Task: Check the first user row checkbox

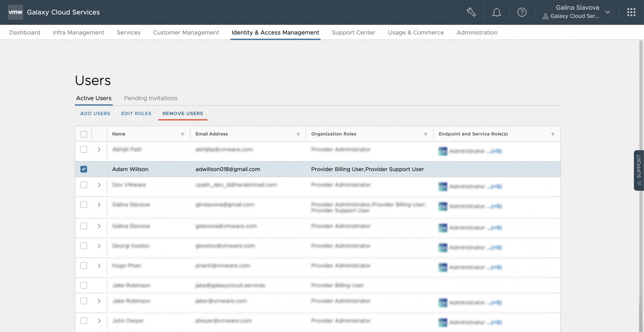Action: coord(84,150)
